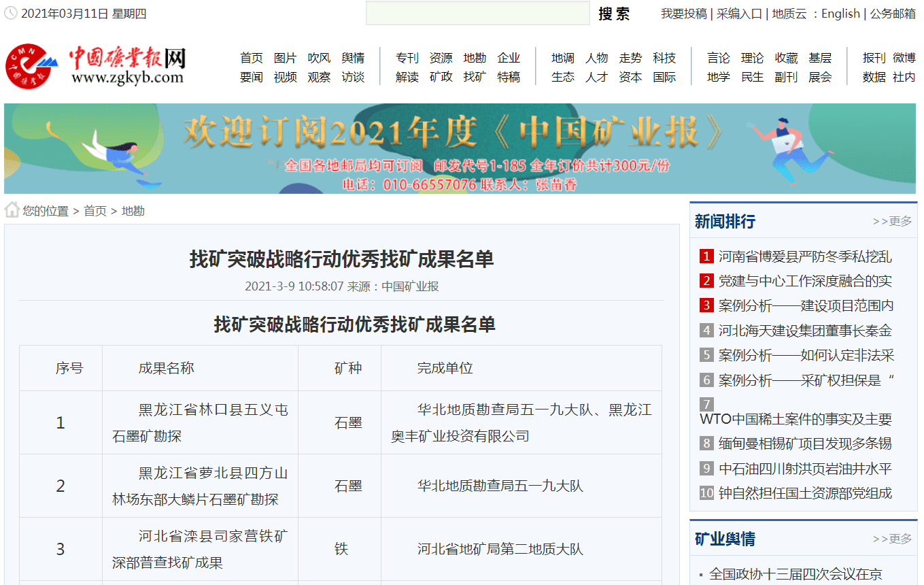
Task: Open the 公务邮箱 link
Action: 893,14
